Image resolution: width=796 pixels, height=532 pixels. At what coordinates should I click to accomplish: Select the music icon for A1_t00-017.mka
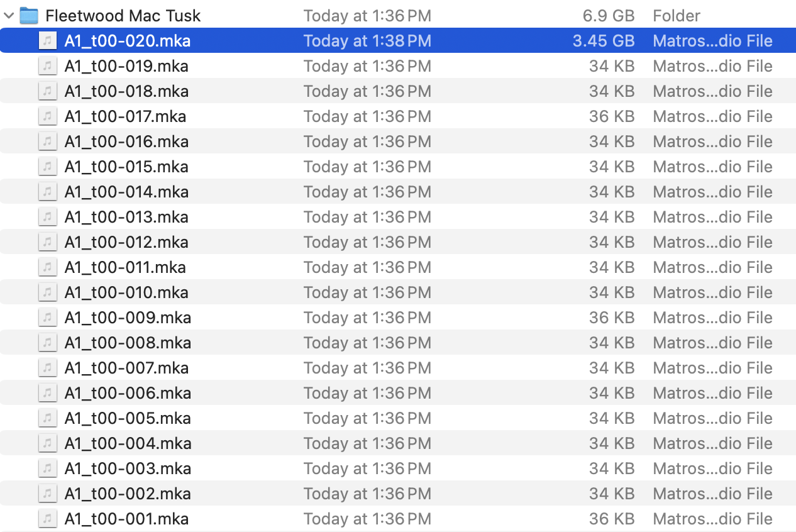point(47,116)
